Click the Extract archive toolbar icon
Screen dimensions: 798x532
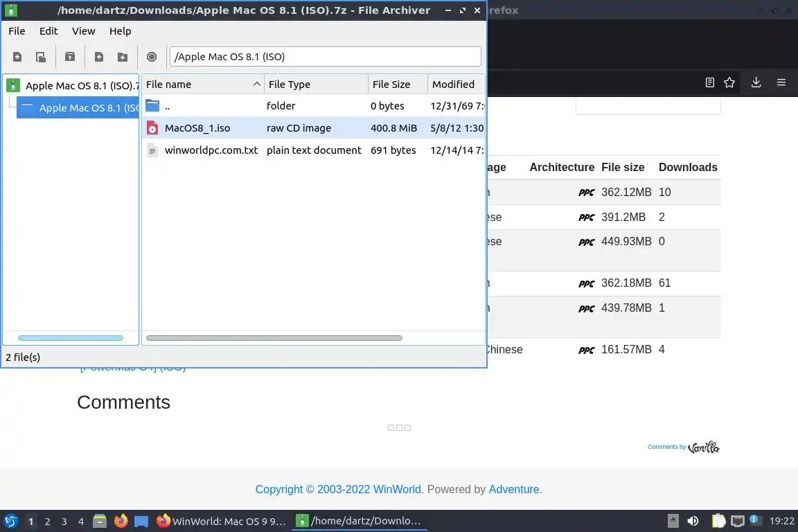70,57
